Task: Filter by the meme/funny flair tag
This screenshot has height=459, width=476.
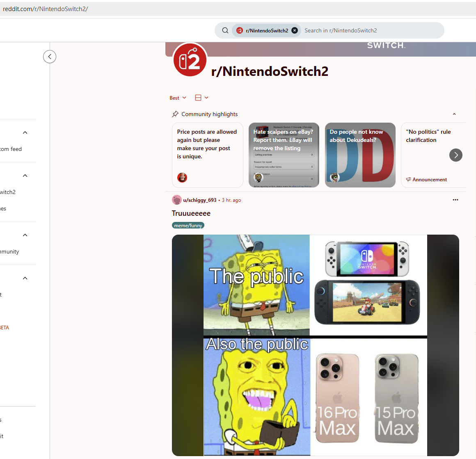Action: tap(188, 226)
